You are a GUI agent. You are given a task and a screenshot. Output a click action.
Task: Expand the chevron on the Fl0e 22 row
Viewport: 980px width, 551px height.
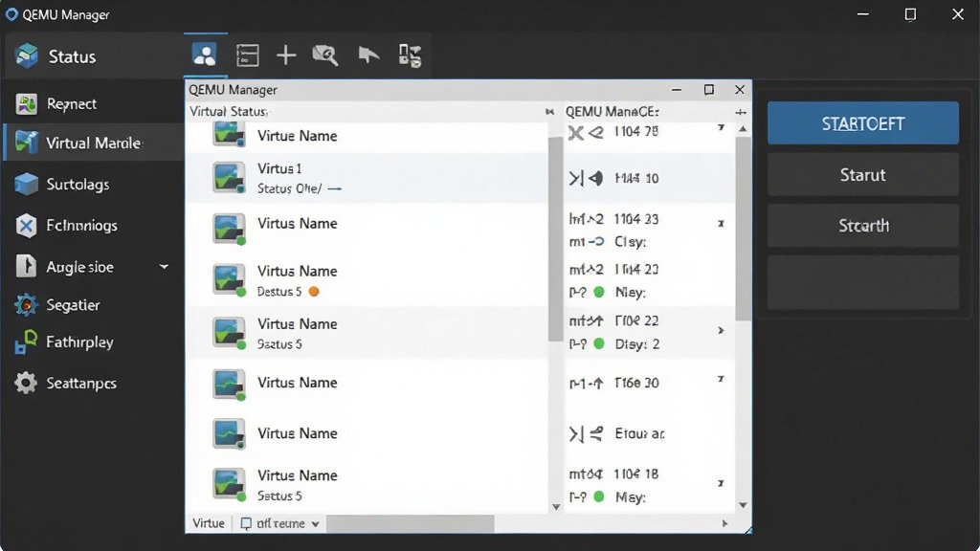point(721,330)
